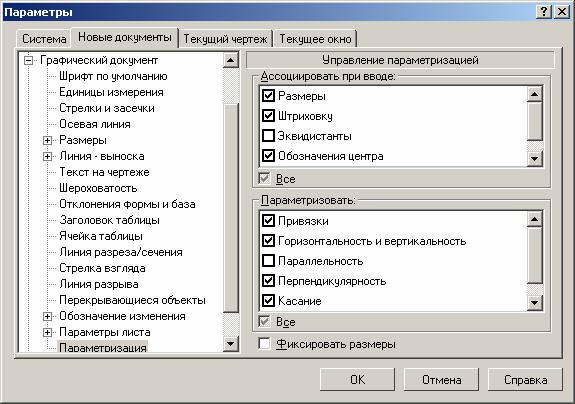Uncheck Размеры under Ассоциировать при вводе
Viewport: 575px width, 404px height.
pyautogui.click(x=268, y=96)
